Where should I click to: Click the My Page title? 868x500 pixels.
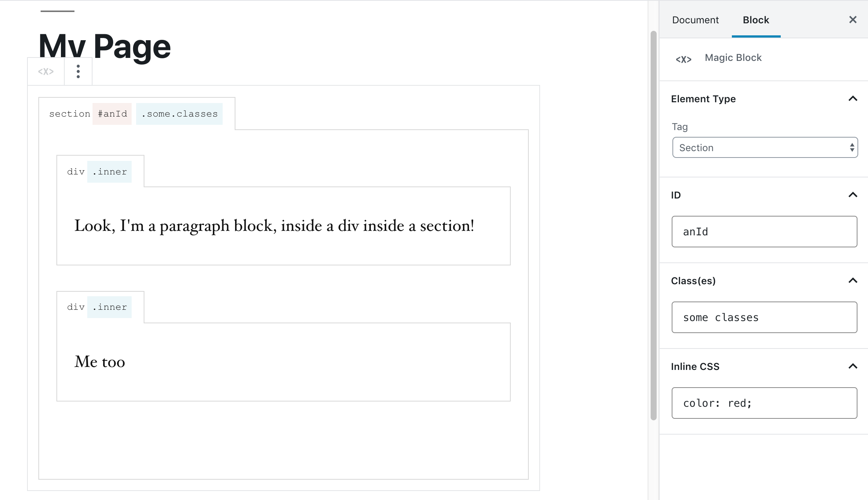pyautogui.click(x=105, y=46)
